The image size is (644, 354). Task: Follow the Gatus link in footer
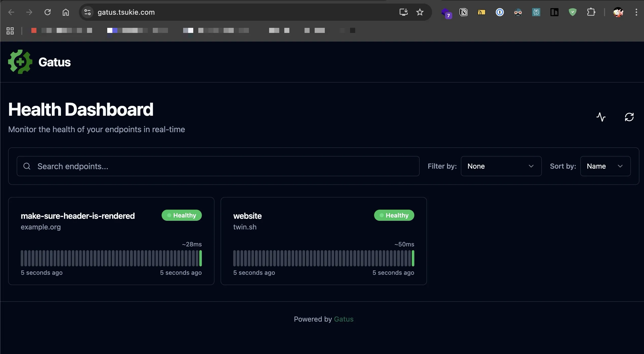344,319
